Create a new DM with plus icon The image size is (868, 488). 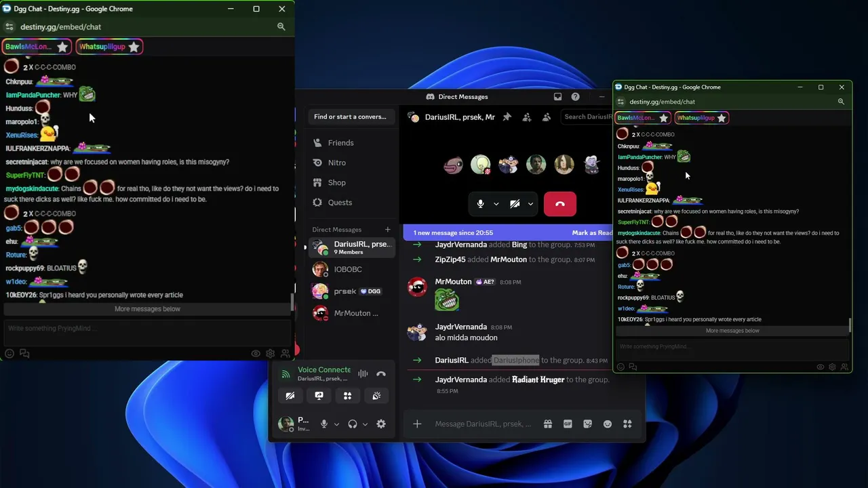coord(387,230)
